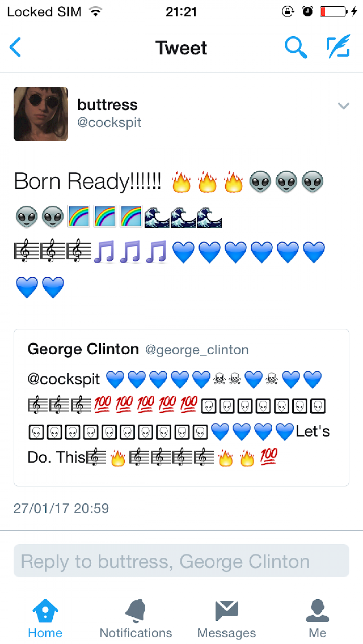Tap the Home birdhouse icon
The height and width of the screenshot is (644, 363).
[45, 611]
